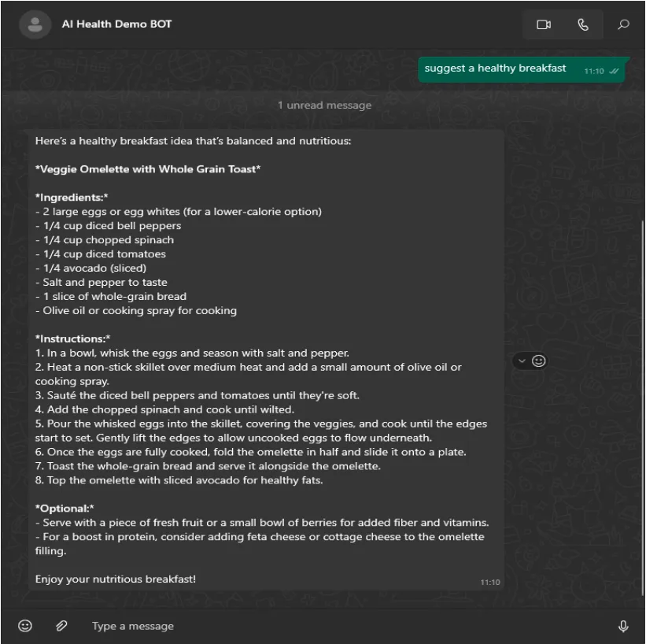
Task: Start a voice call using phone icon
Action: [582, 24]
